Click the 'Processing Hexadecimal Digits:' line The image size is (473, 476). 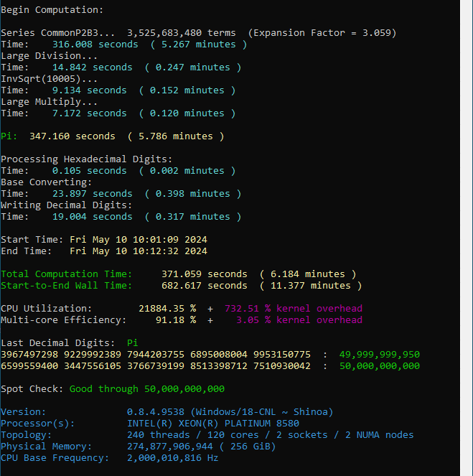coord(86,159)
